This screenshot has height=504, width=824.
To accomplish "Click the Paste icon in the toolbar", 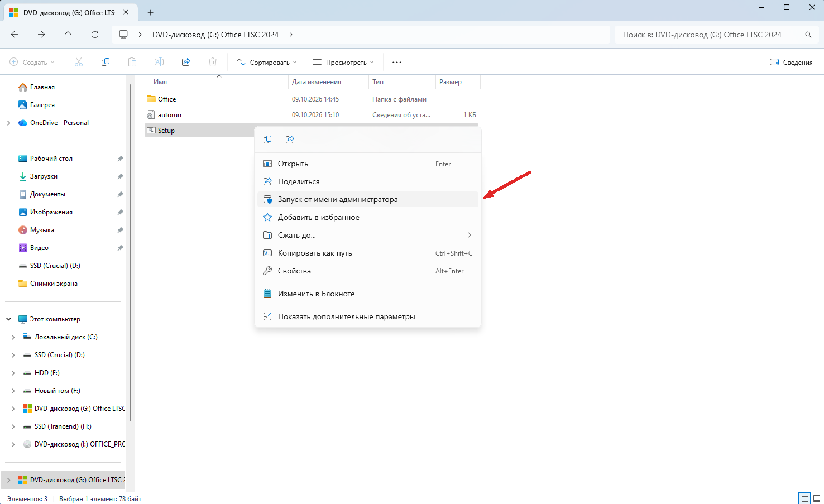I will click(132, 62).
